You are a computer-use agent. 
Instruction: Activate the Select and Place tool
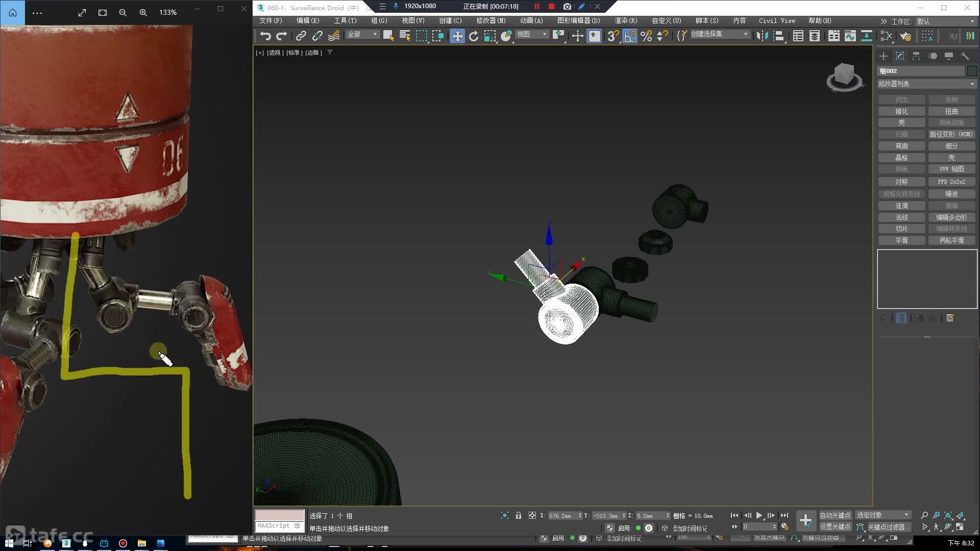coord(506,36)
